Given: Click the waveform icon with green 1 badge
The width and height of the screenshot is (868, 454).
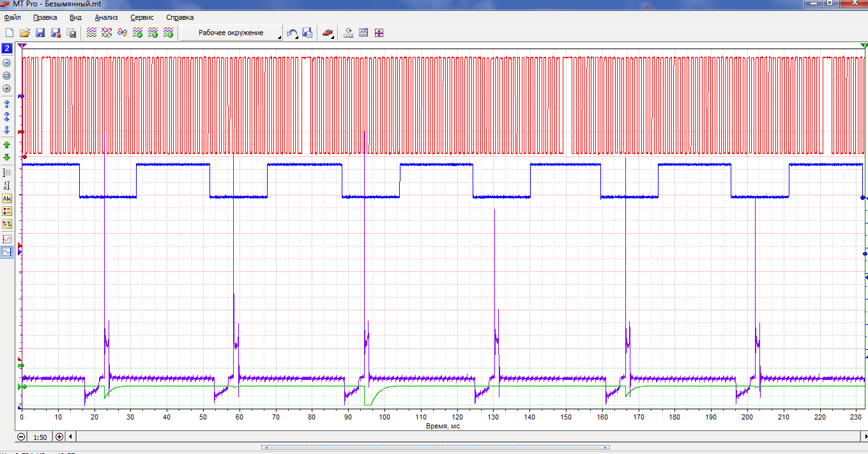Looking at the screenshot, I should [x=153, y=33].
